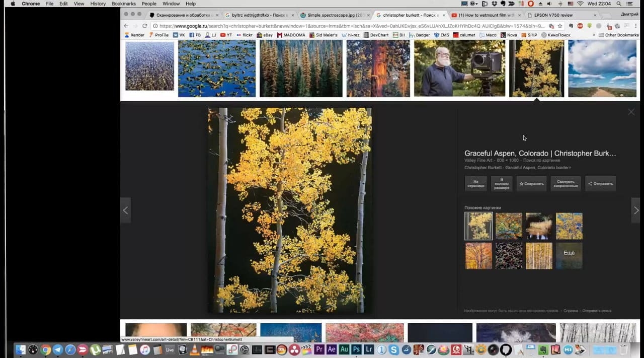644x358 pixels.
Task: Open the People menu
Action: [x=149, y=4]
